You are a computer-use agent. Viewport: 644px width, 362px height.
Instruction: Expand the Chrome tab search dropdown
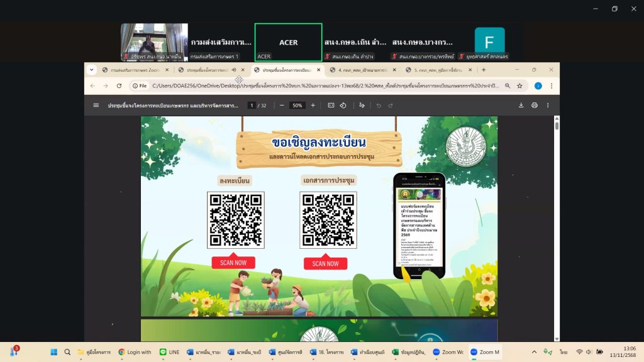click(92, 70)
